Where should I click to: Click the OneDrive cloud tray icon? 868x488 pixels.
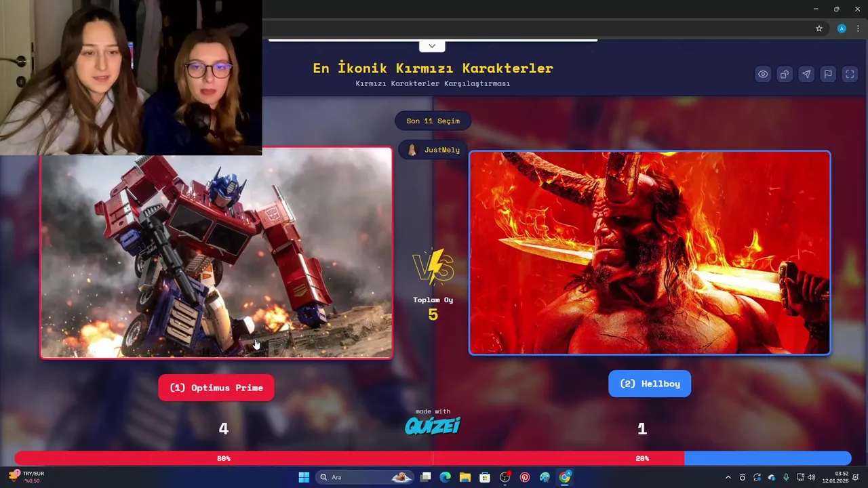(x=771, y=478)
